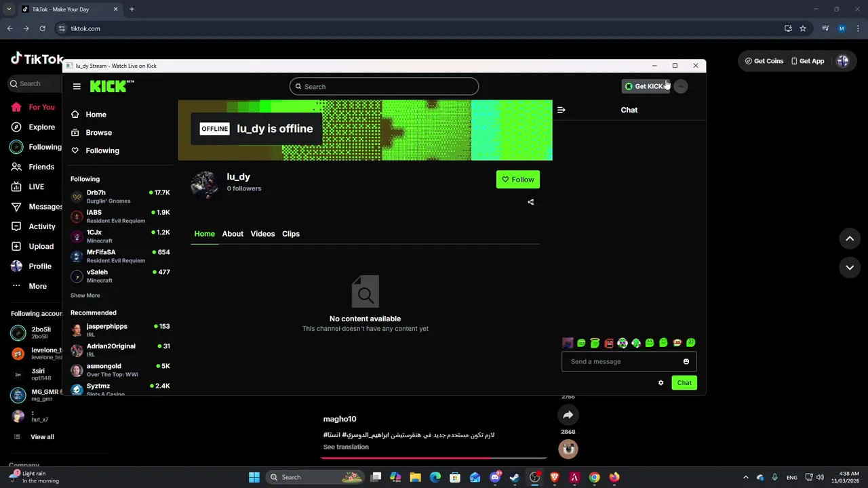Insert the first purple avatar emote
Viewport: 868px width, 488px height.
(568, 343)
